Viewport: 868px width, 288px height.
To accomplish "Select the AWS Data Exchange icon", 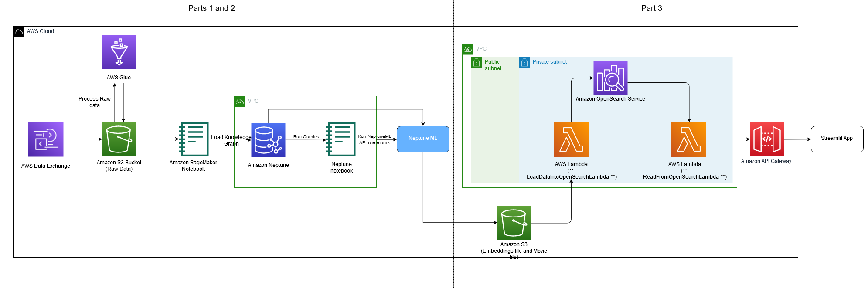I will pos(46,139).
